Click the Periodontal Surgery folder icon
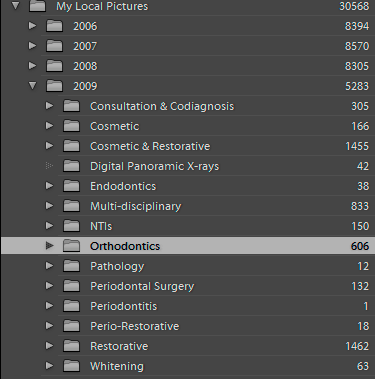 click(71, 286)
